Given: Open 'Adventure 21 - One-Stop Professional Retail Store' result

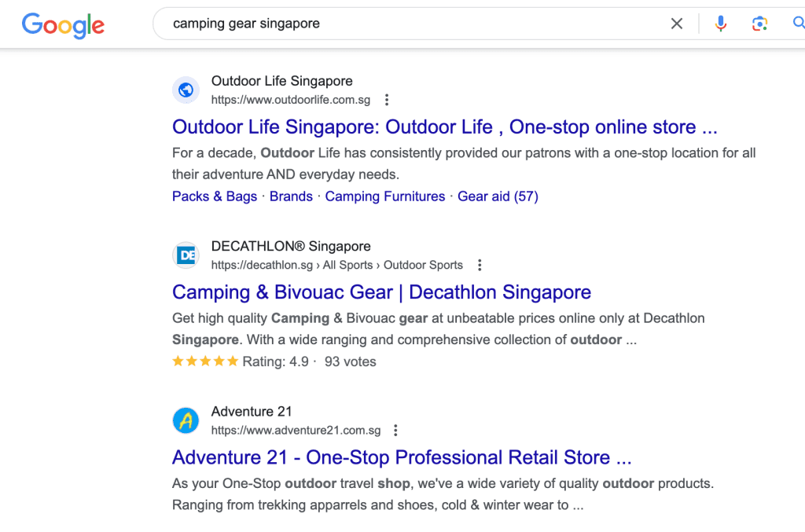Looking at the screenshot, I should 402,457.
